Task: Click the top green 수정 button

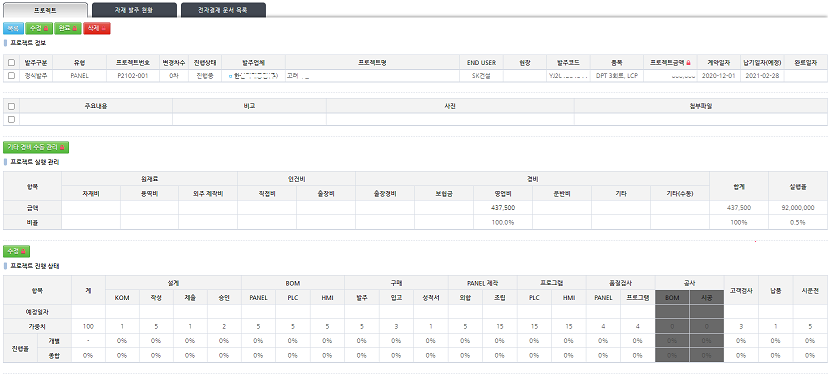Action: point(38,28)
